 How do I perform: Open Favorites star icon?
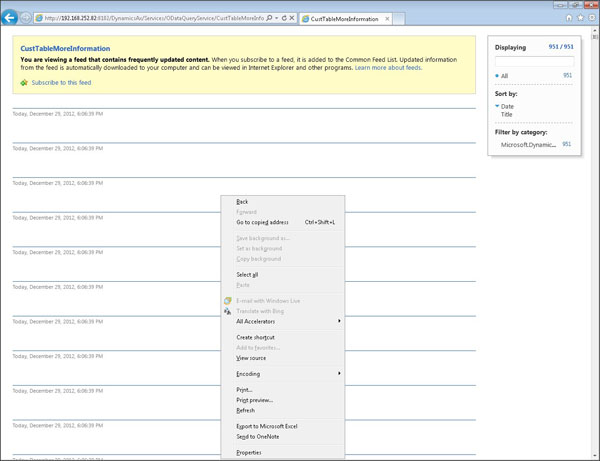[x=580, y=18]
